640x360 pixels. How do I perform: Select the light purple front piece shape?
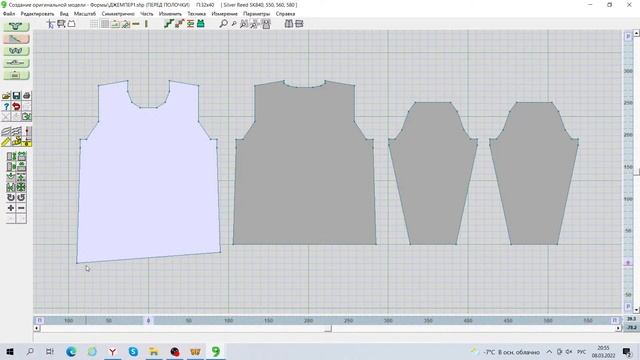[x=148, y=184]
